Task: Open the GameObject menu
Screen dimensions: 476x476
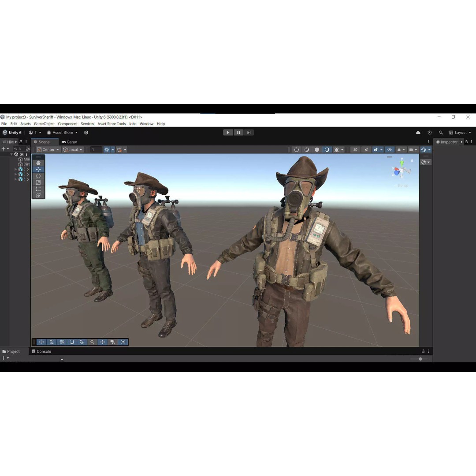Action: [45, 124]
